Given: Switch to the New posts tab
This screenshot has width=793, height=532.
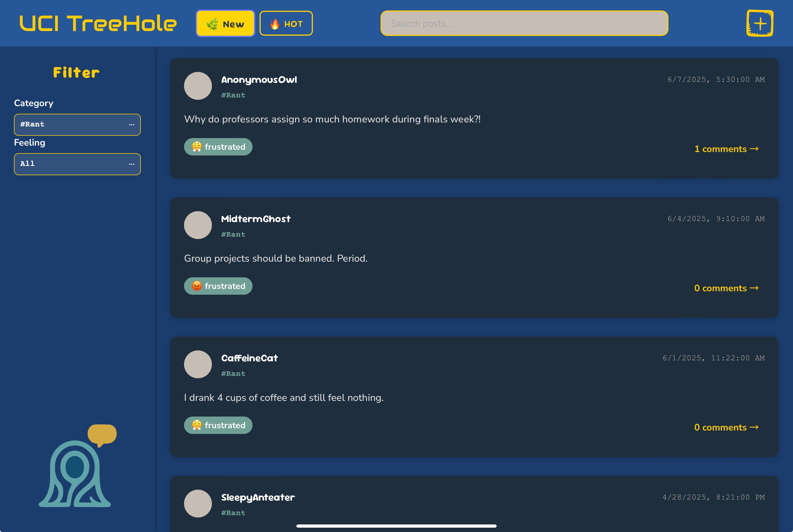Looking at the screenshot, I should [x=225, y=23].
